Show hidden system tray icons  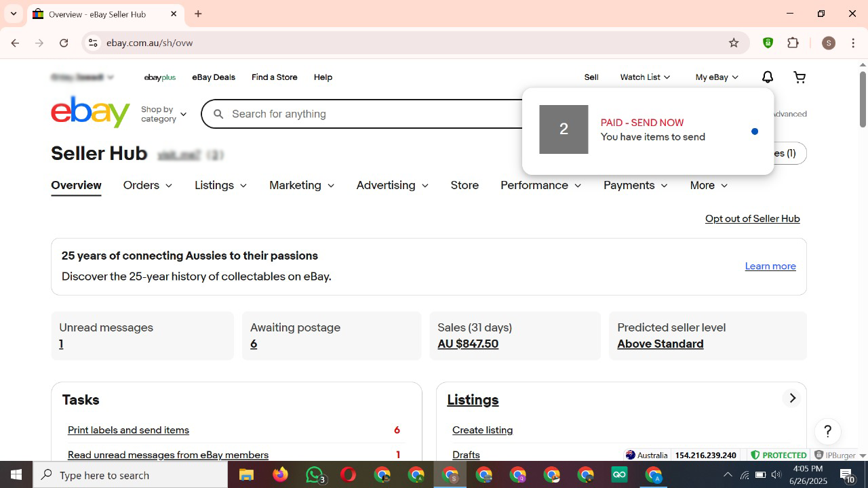tap(727, 475)
